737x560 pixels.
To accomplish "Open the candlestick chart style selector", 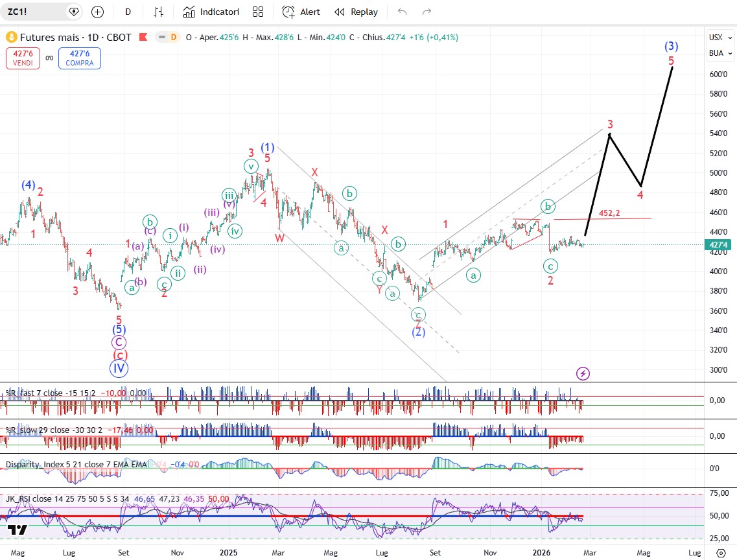I will 158,12.
